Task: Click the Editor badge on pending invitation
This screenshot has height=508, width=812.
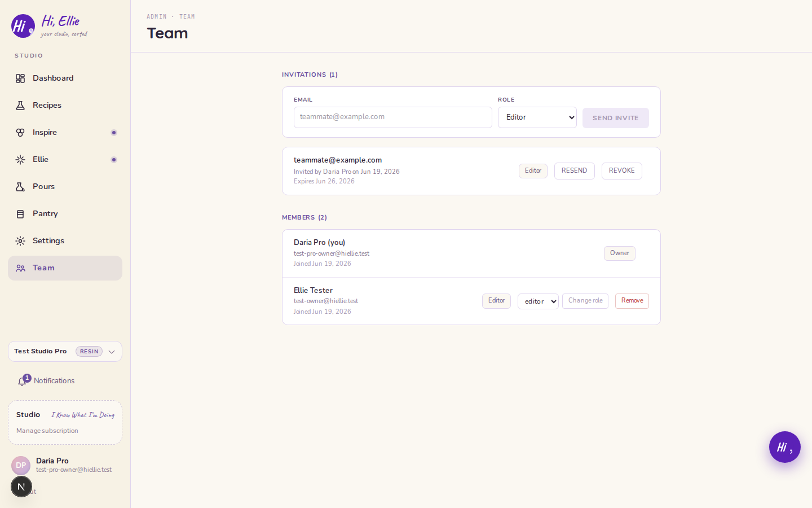Action: tap(533, 171)
